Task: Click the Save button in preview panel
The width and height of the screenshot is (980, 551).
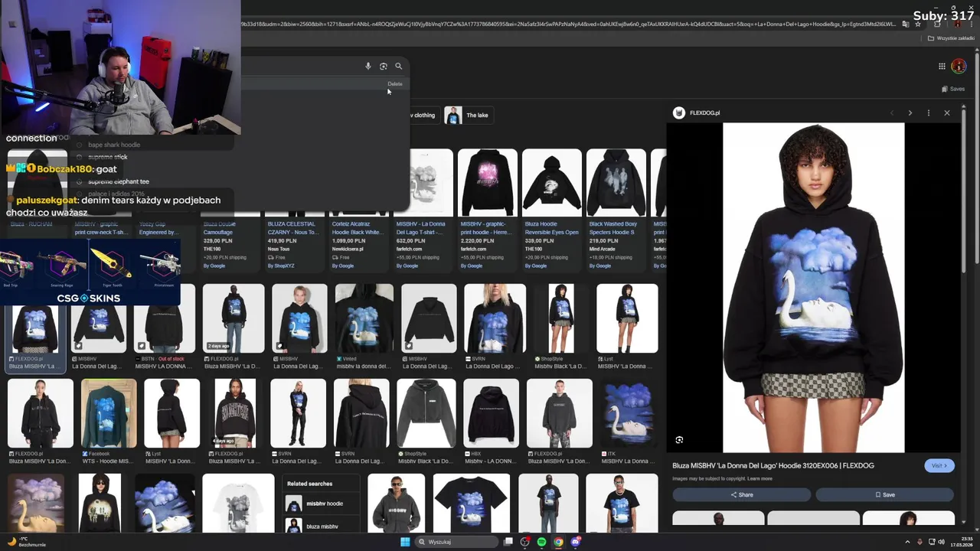Action: 884,494
